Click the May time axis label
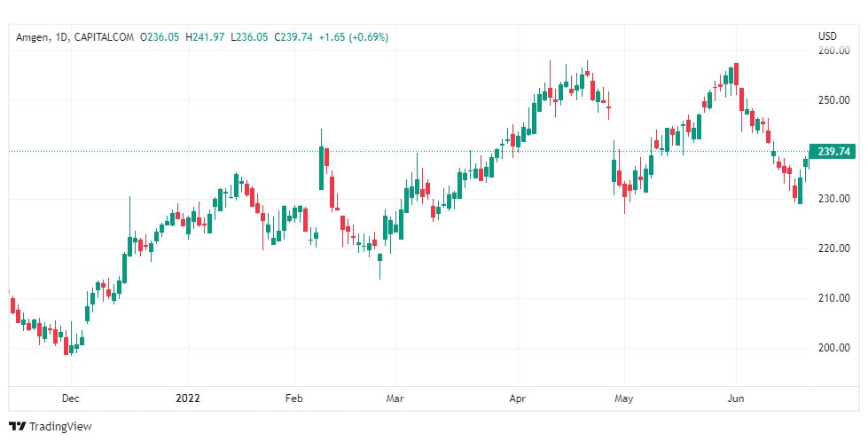Image resolution: width=868 pixels, height=442 pixels. pyautogui.click(x=624, y=399)
